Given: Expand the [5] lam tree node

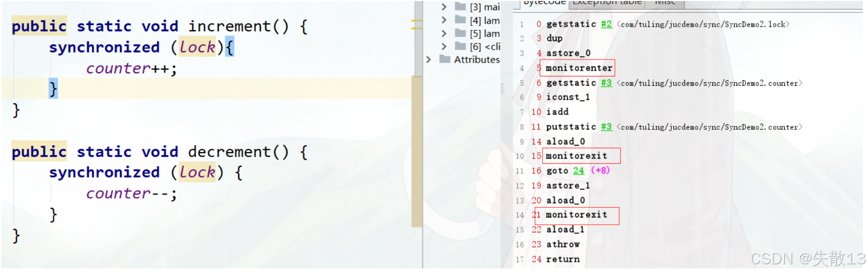Looking at the screenshot, I should [x=444, y=33].
